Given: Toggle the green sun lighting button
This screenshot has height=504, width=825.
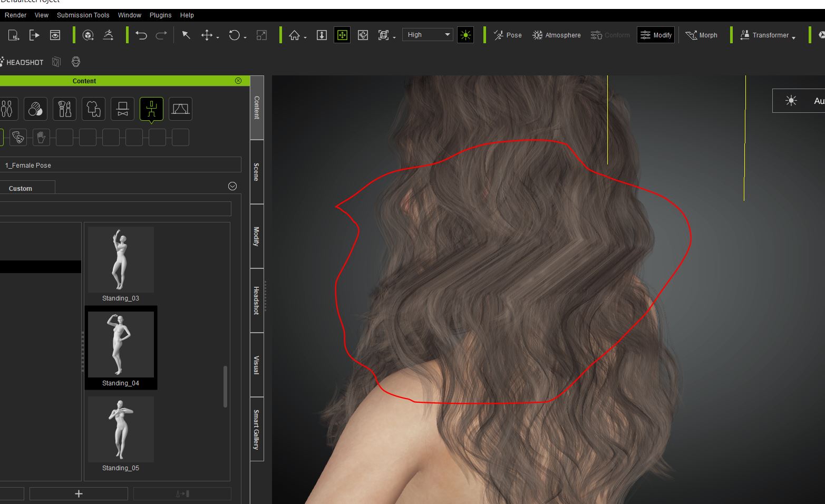Looking at the screenshot, I should [x=465, y=35].
